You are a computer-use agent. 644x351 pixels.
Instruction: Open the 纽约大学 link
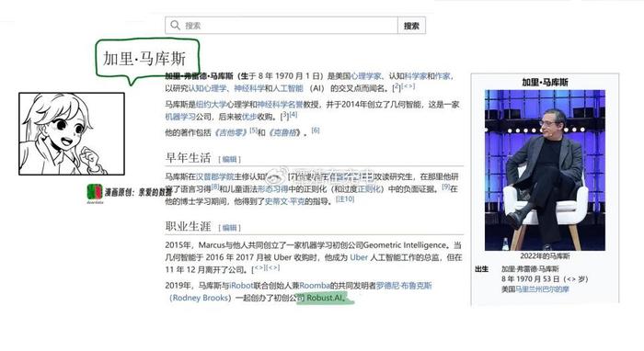211,105
